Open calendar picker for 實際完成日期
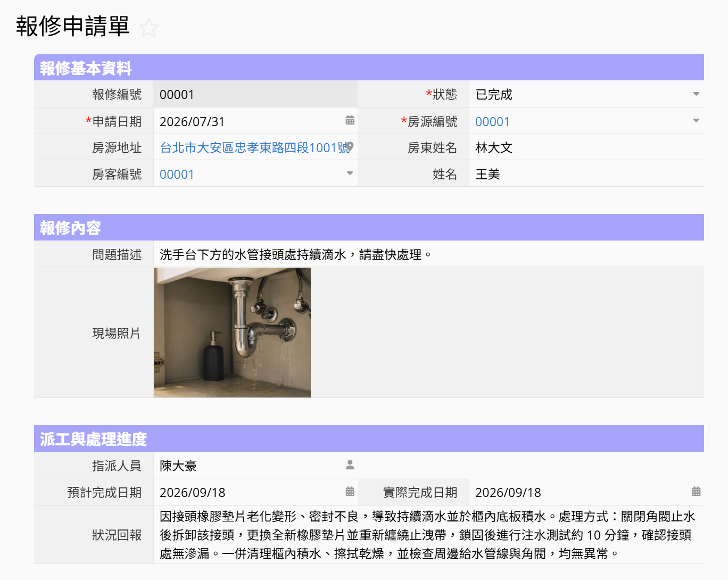Image resolution: width=728 pixels, height=580 pixels. coord(696,492)
